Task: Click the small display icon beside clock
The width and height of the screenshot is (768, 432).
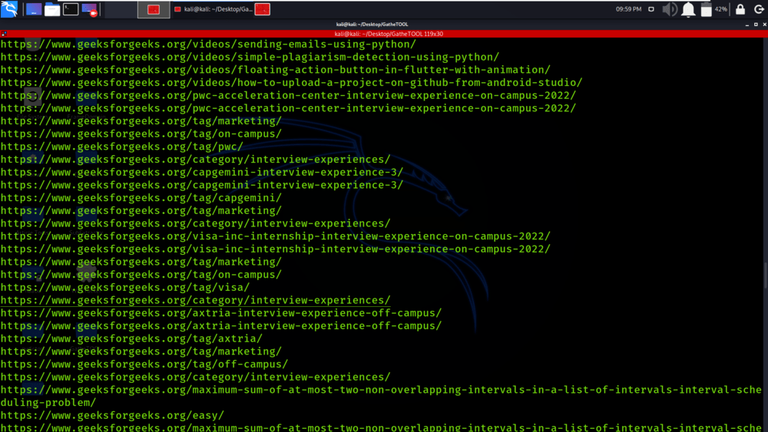Action: 651,9
